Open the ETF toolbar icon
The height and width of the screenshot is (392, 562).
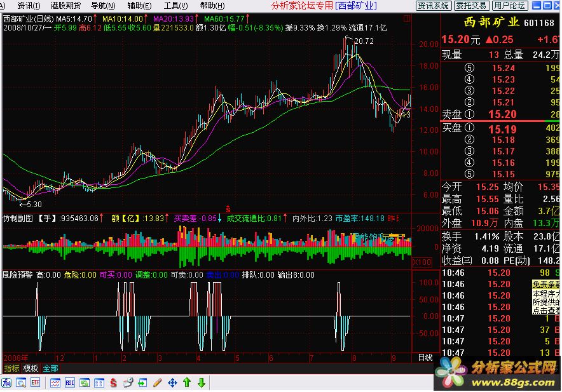coord(35,382)
